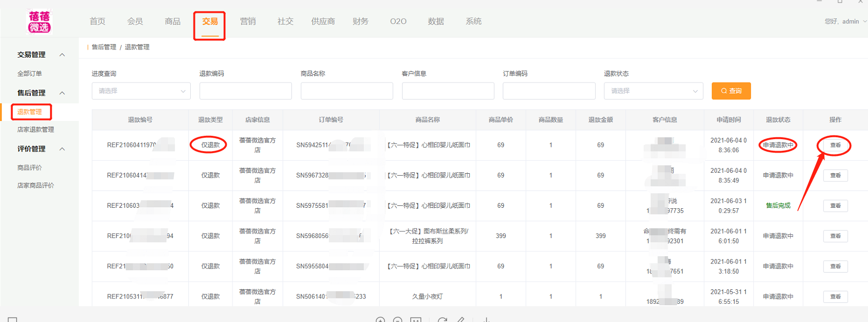Image resolution: width=868 pixels, height=322 pixels.
Task: Click 查看 for the 售后完成 row
Action: [x=835, y=206]
